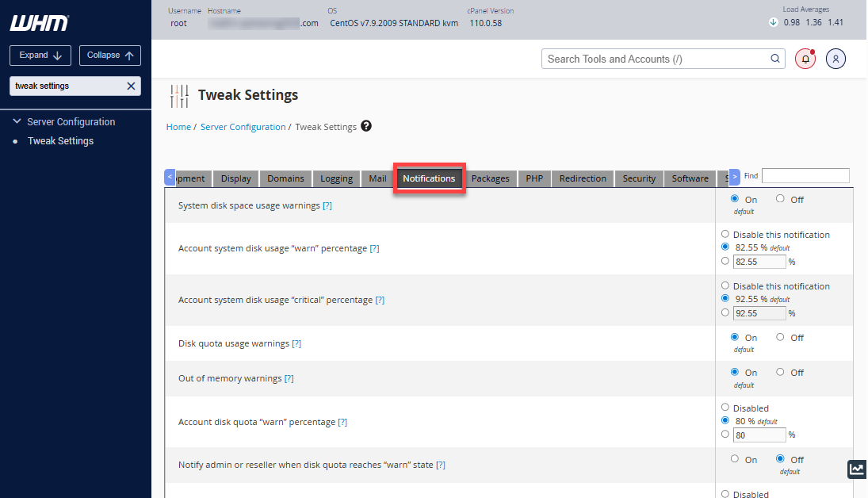868x498 pixels.
Task: Follow the Home breadcrumb link
Action: 178,126
